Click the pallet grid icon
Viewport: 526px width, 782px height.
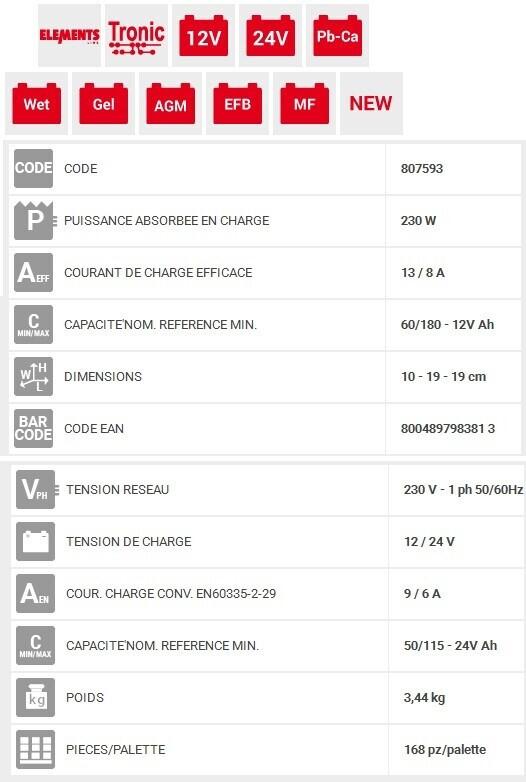coord(35,749)
